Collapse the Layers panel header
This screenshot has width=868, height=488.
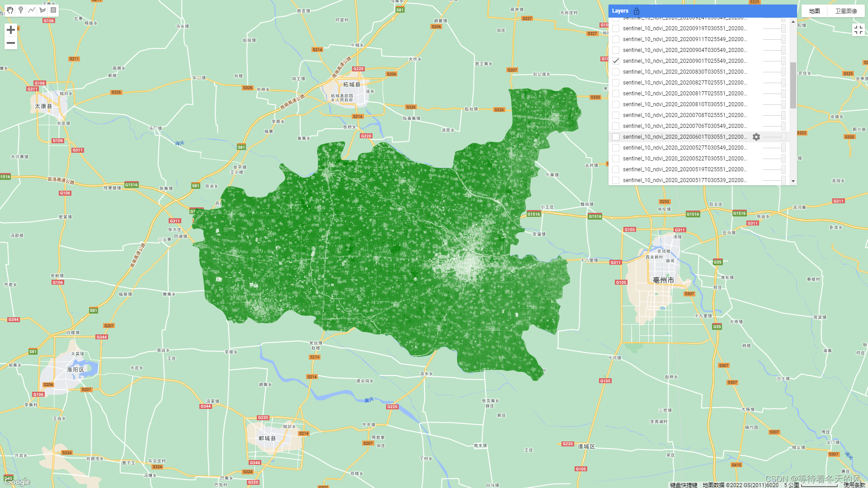(620, 11)
